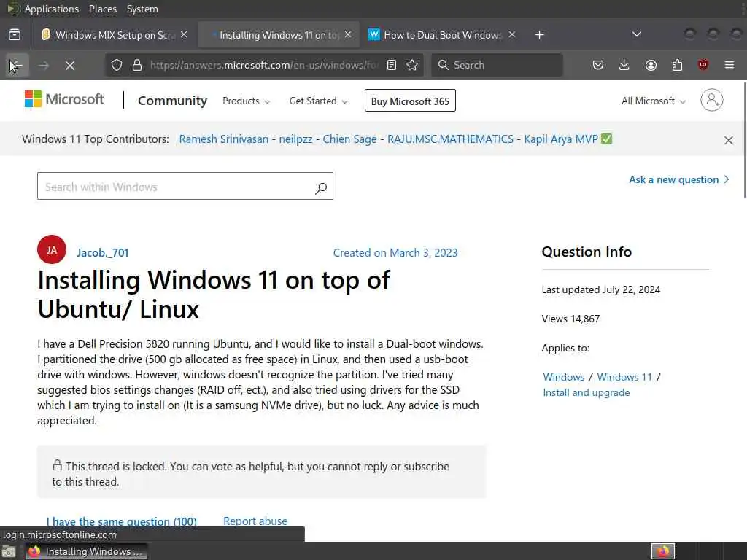Open RAJU.MSC.MATHEMATICS contributor profile

(450, 139)
